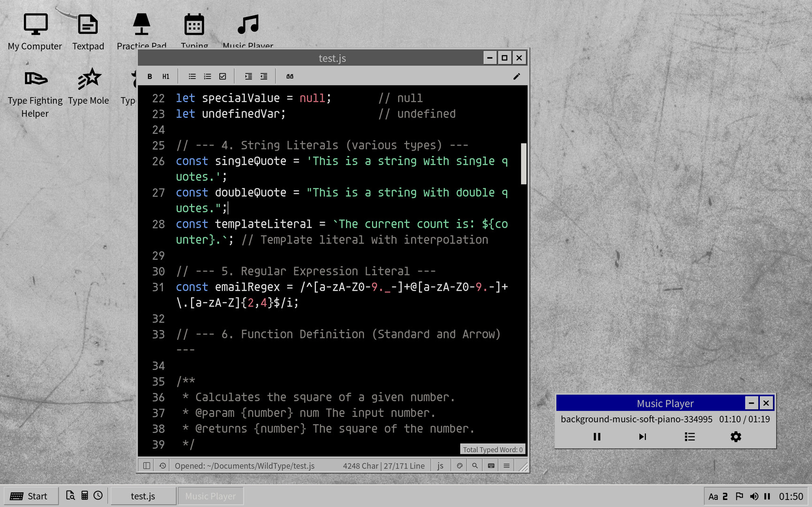The height and width of the screenshot is (507, 812).
Task: Apply H1 heading formatting
Action: [165, 76]
